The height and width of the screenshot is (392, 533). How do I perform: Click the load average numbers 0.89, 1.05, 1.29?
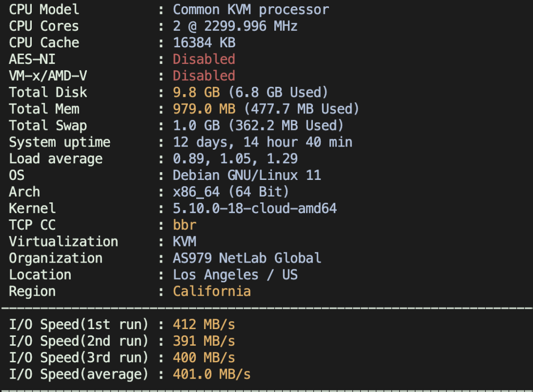click(239, 159)
